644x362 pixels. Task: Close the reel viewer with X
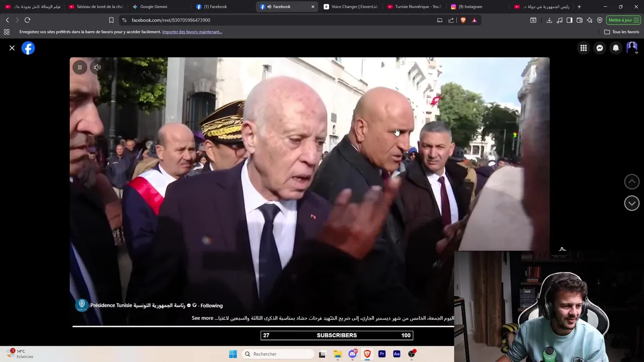coord(12,48)
